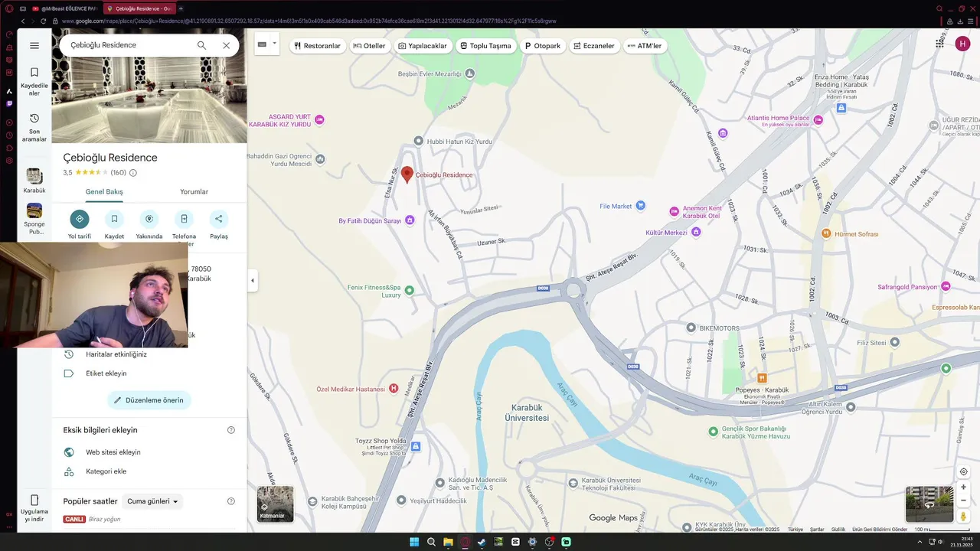Open the Cuma günleri day dropdown
980x551 pixels.
click(152, 501)
